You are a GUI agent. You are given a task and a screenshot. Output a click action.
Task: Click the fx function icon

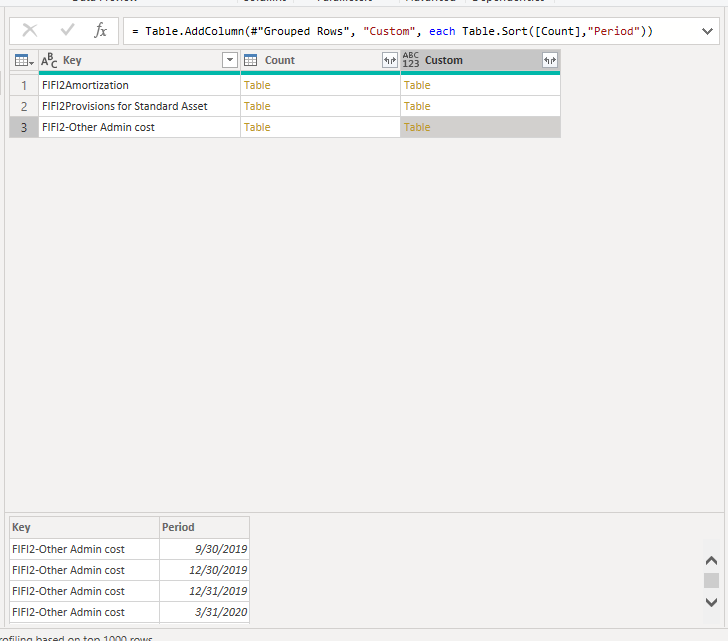coord(100,31)
